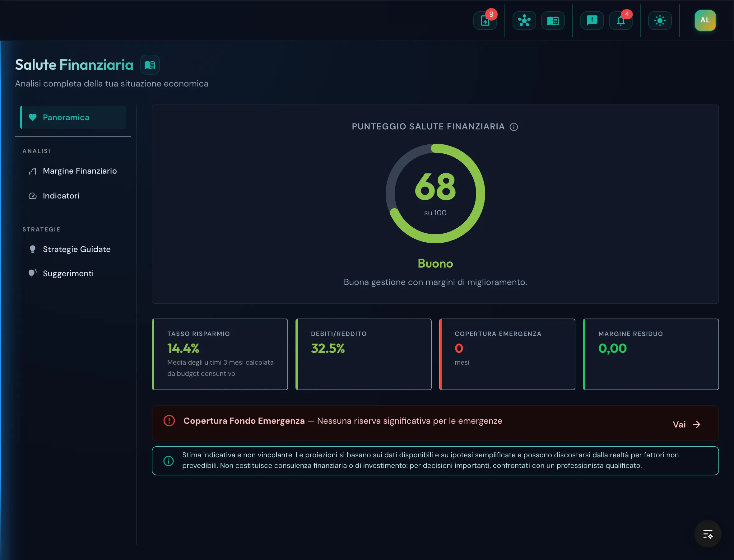Click the heart icon beside Panoramica
734x560 pixels.
(33, 117)
